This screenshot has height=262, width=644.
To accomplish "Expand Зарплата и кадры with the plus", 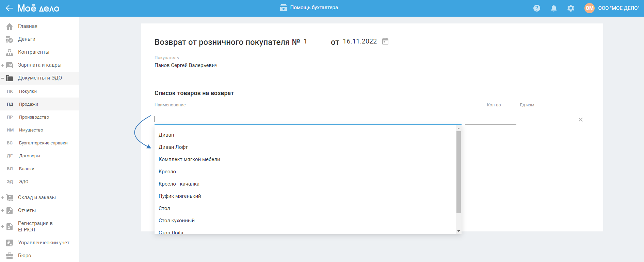I will tap(2, 65).
